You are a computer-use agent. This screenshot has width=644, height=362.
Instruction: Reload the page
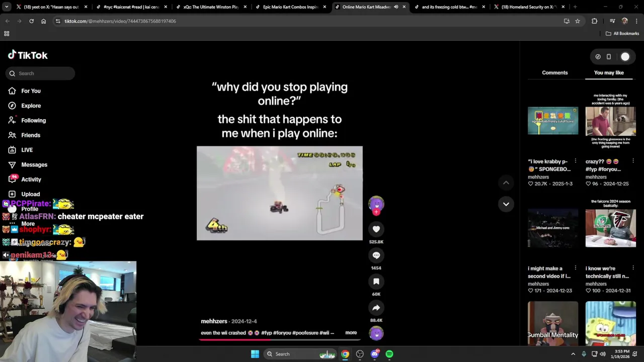pyautogui.click(x=31, y=21)
